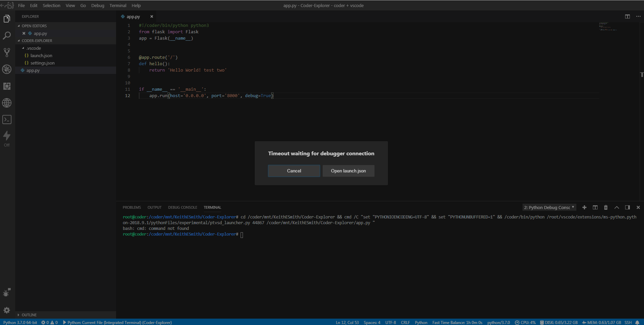Open the Go menu
This screenshot has height=325, width=644.
[83, 5]
